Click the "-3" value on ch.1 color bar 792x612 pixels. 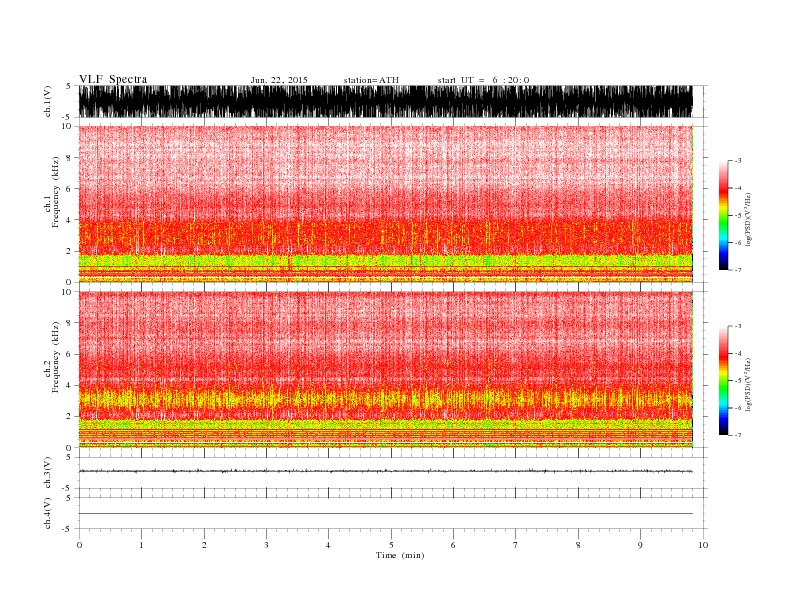(x=737, y=161)
